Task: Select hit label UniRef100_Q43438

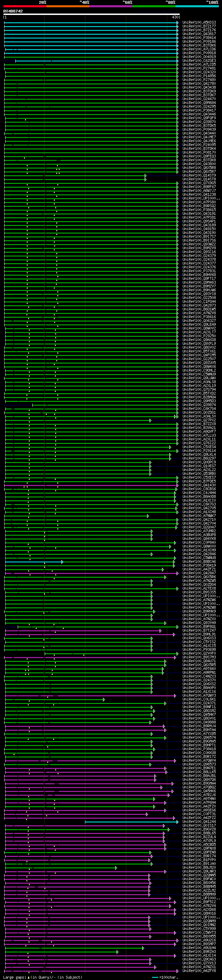Action: [199, 88]
